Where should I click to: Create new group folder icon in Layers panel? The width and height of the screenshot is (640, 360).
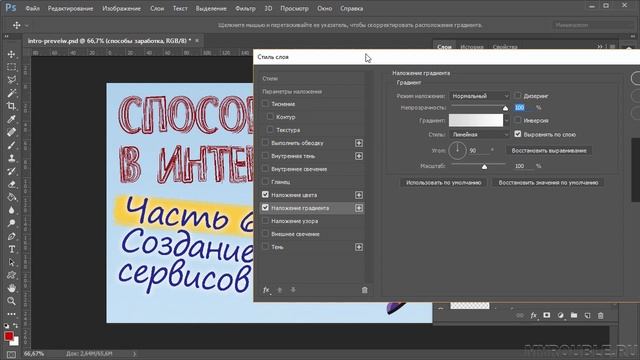(x=574, y=316)
